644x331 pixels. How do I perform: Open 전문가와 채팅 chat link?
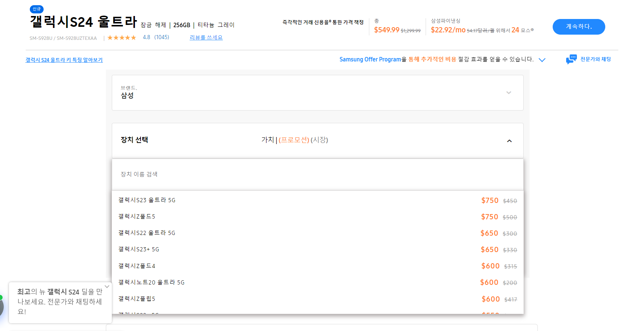point(595,59)
